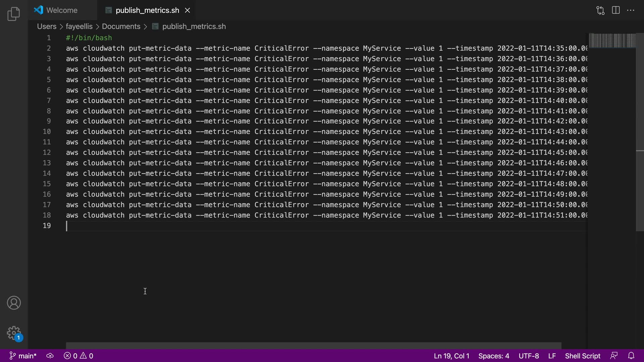Change the Spaces: 4 indentation setting

(493, 356)
